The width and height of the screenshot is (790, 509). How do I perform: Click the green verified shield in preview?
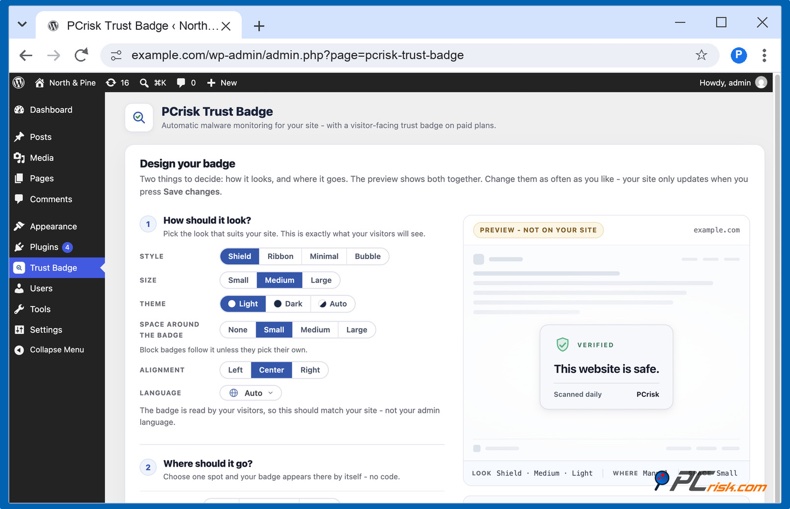(562, 345)
